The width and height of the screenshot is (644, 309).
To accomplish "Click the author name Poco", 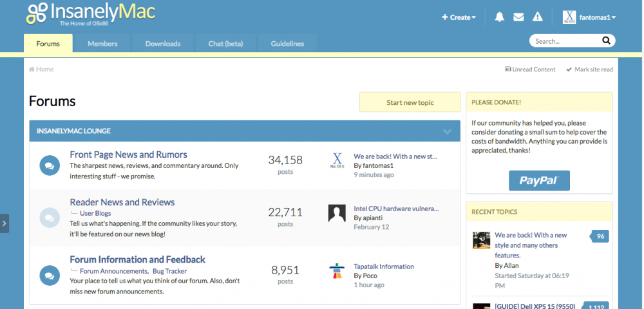I will click(370, 276).
